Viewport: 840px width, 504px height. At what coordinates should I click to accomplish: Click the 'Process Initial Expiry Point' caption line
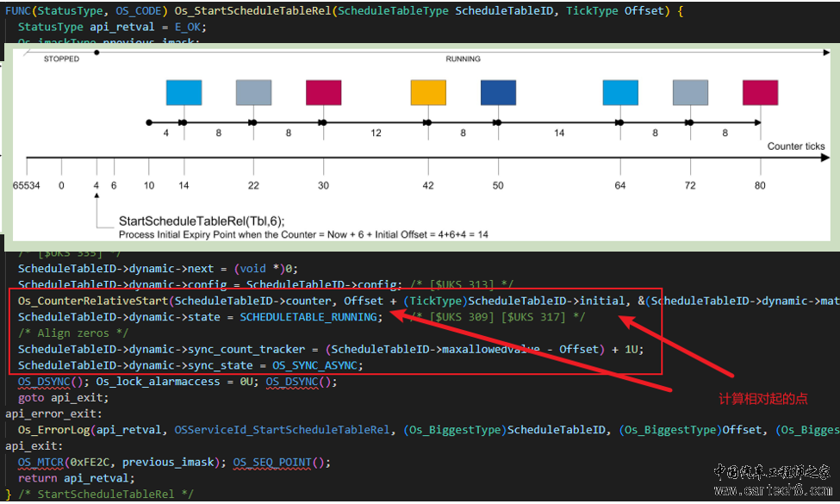pyautogui.click(x=303, y=234)
